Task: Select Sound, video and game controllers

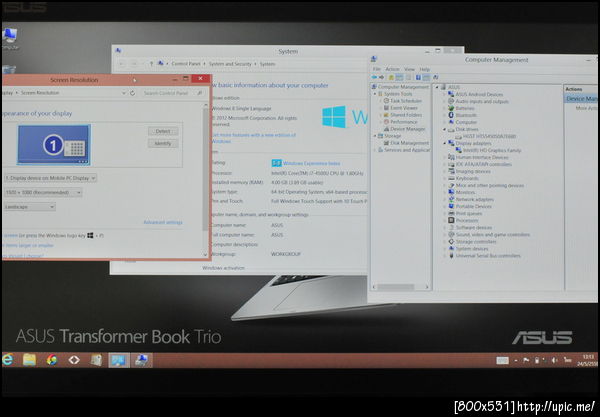Action: 492,235
